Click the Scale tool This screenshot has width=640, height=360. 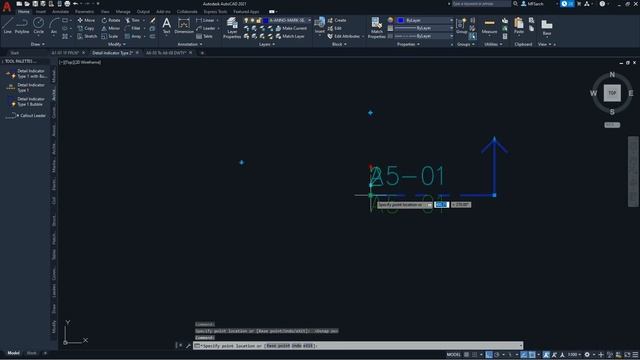(x=110, y=36)
